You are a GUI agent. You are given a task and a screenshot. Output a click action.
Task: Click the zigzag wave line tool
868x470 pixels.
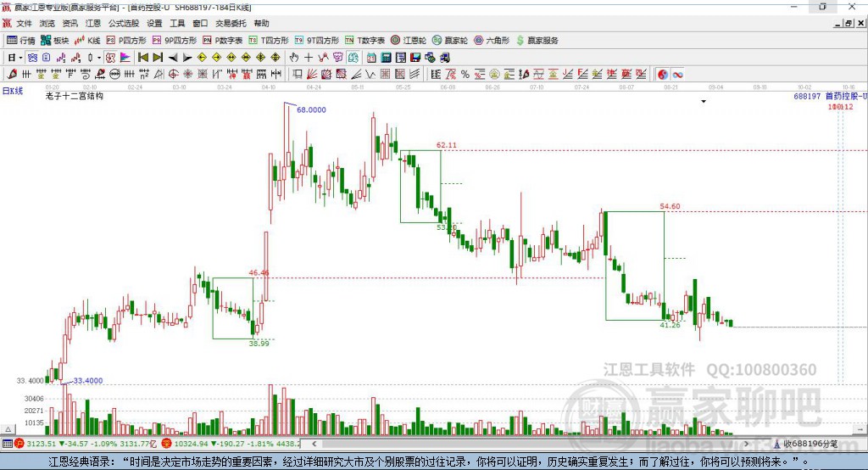(x=370, y=75)
